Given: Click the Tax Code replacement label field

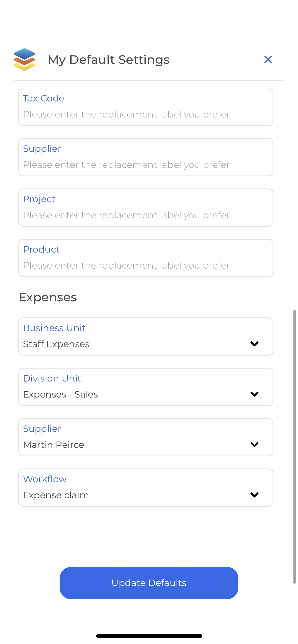Looking at the screenshot, I should point(146,107).
